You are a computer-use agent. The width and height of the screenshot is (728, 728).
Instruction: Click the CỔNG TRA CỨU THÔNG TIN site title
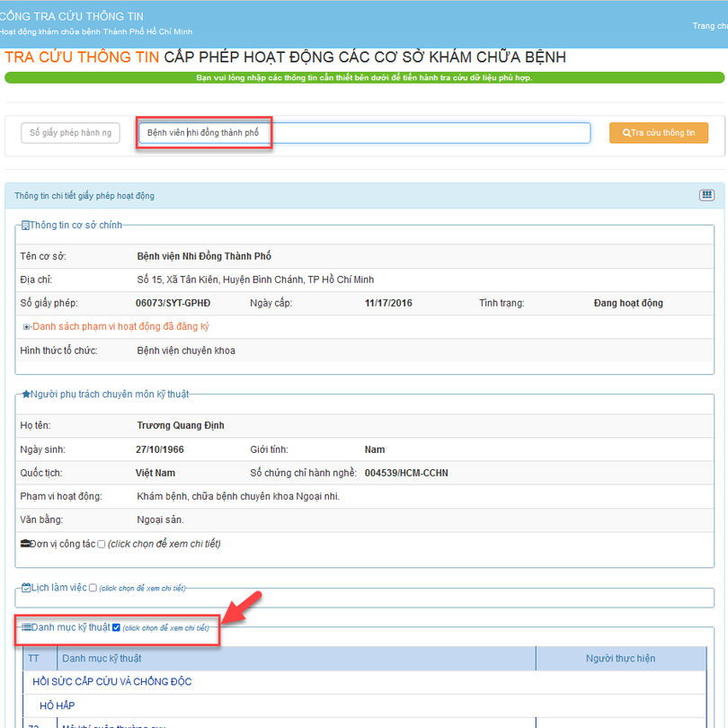72,16
